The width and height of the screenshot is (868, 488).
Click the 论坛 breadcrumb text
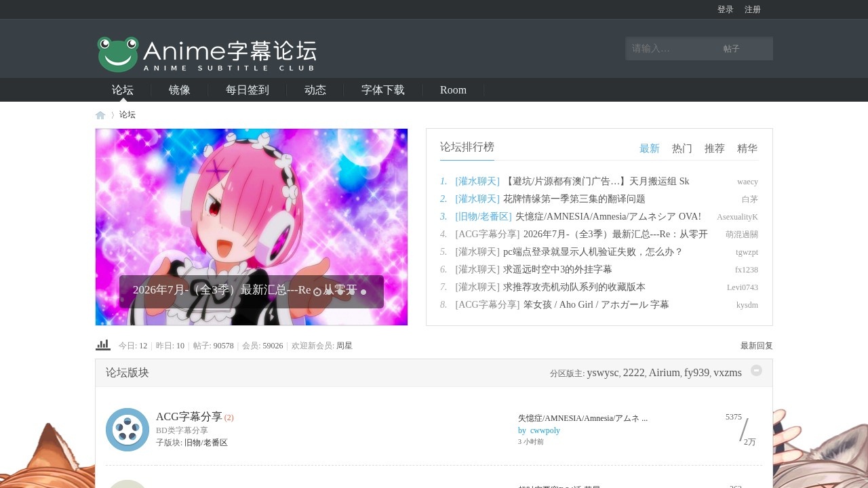pos(127,115)
